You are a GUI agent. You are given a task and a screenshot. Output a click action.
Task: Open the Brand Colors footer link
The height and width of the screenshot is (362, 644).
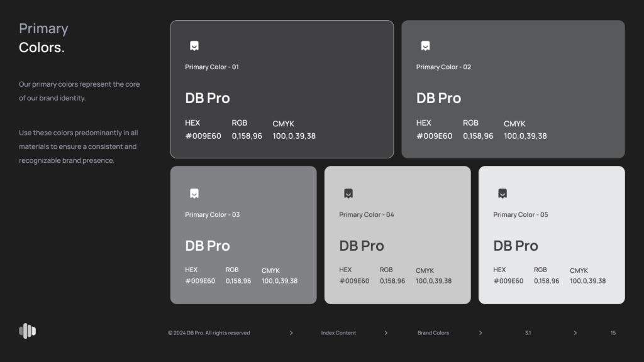[433, 333]
